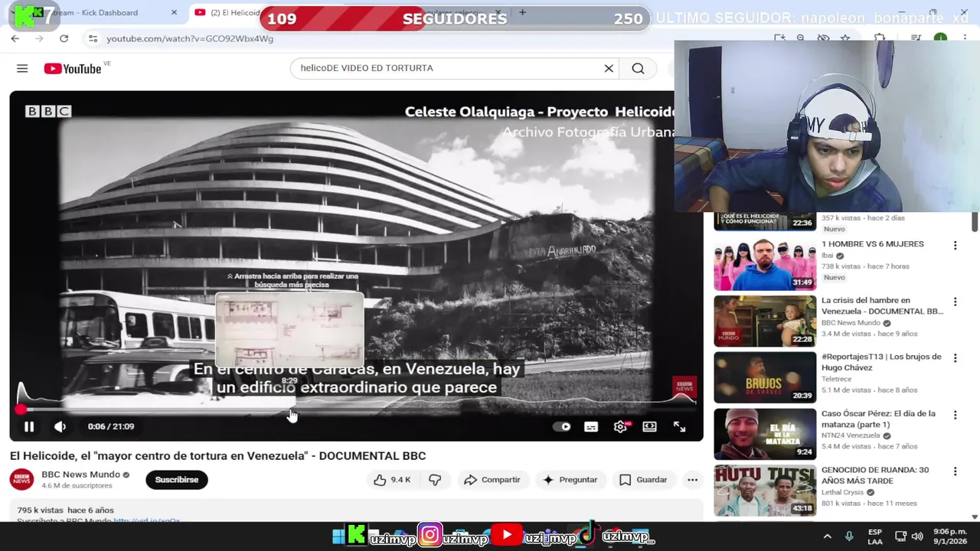Open more actions menu beside Guardar
Viewport: 980px width, 551px height.
(x=692, y=480)
